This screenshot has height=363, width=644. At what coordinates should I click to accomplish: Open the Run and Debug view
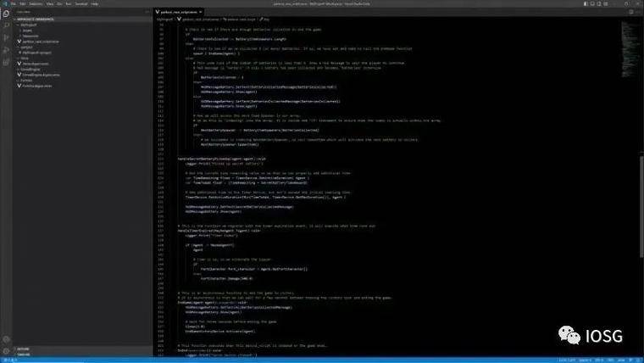[6, 50]
